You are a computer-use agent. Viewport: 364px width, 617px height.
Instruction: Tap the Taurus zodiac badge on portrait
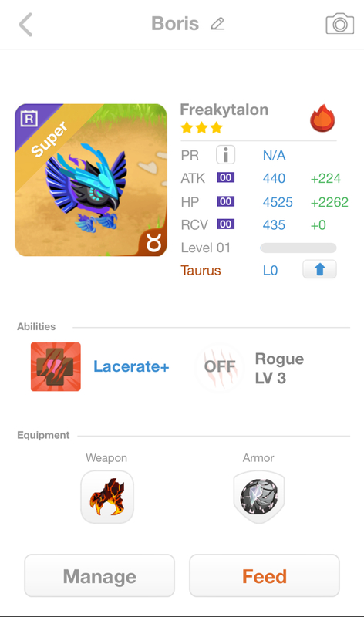(153, 244)
